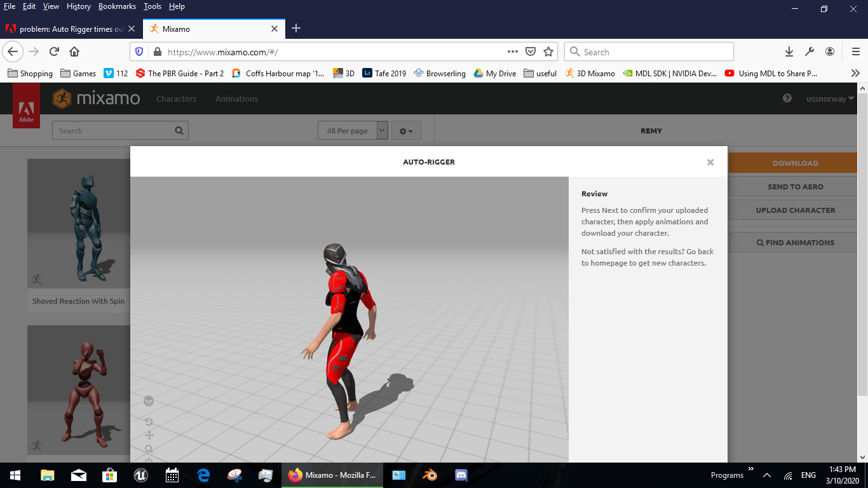Select the zoom magnifier viewport control
The width and height of the screenshot is (868, 488).
point(149,449)
